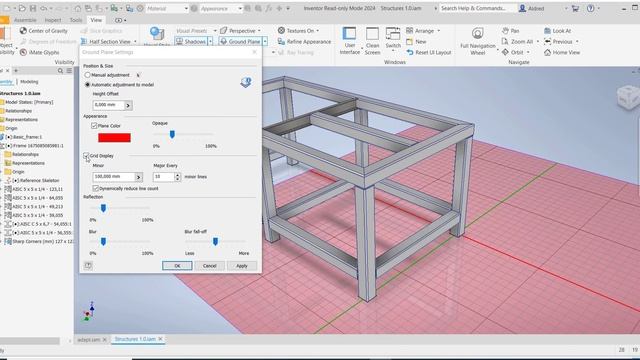The height and width of the screenshot is (360, 640).
Task: Toggle the Grid Display checkbox
Action: click(86, 156)
